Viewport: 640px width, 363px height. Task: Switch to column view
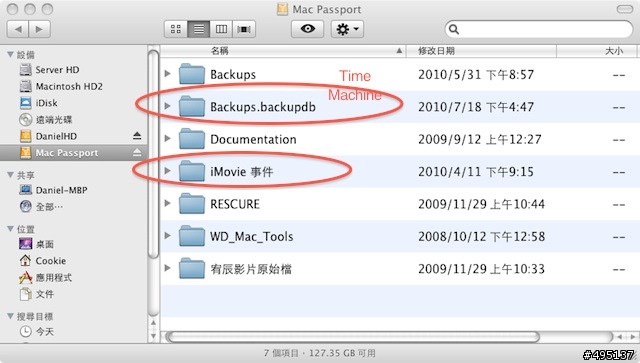[x=221, y=29]
